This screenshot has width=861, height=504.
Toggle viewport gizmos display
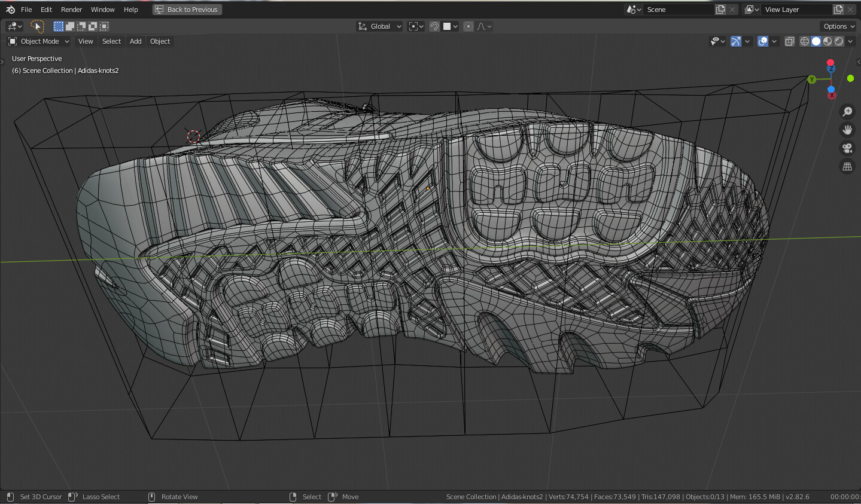(x=736, y=41)
